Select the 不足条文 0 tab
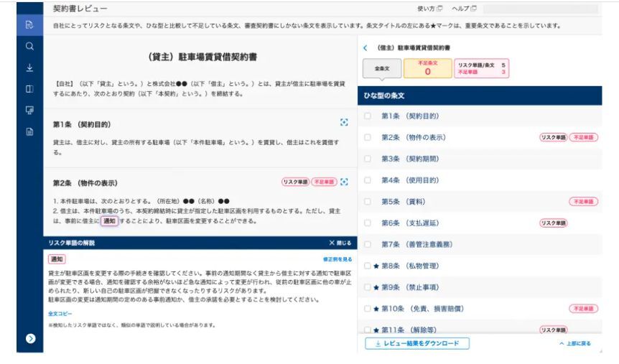 [x=427, y=68]
